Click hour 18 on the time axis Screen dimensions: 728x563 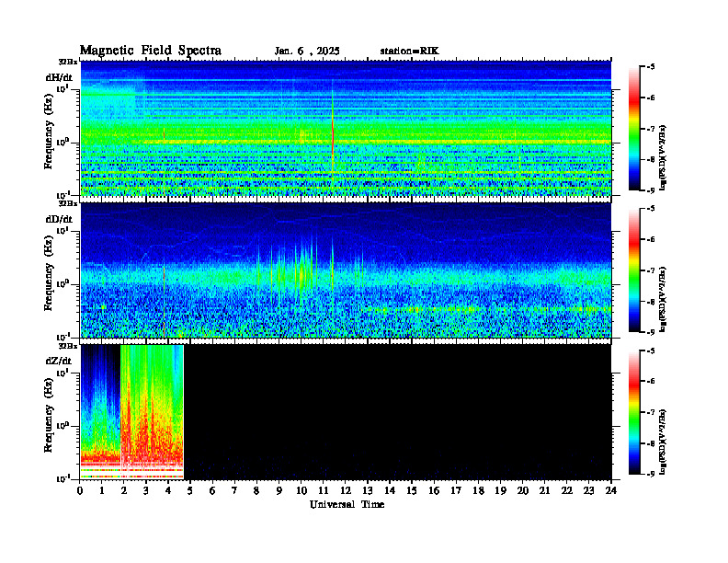(478, 491)
